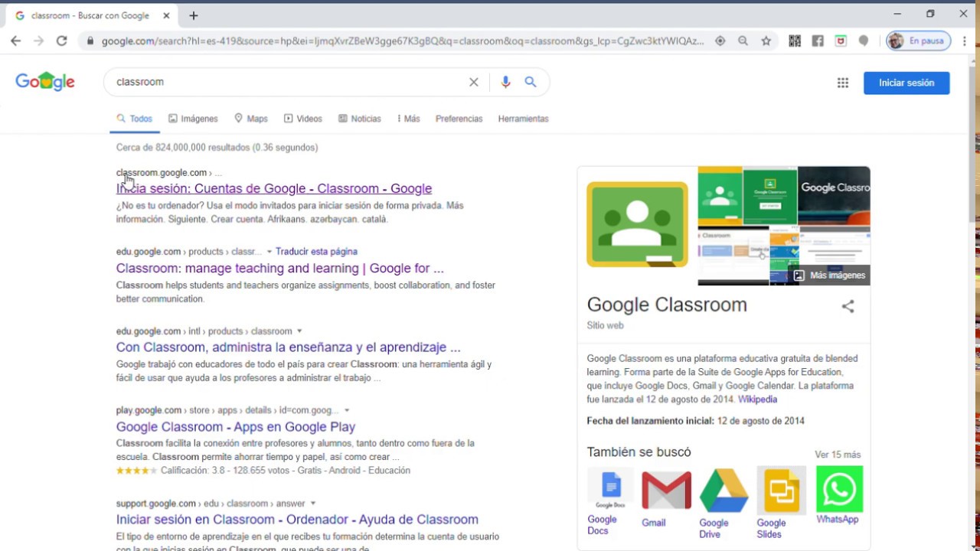Go back with the browser back arrow
Screen dimensions: 980x551
pyautogui.click(x=16, y=41)
